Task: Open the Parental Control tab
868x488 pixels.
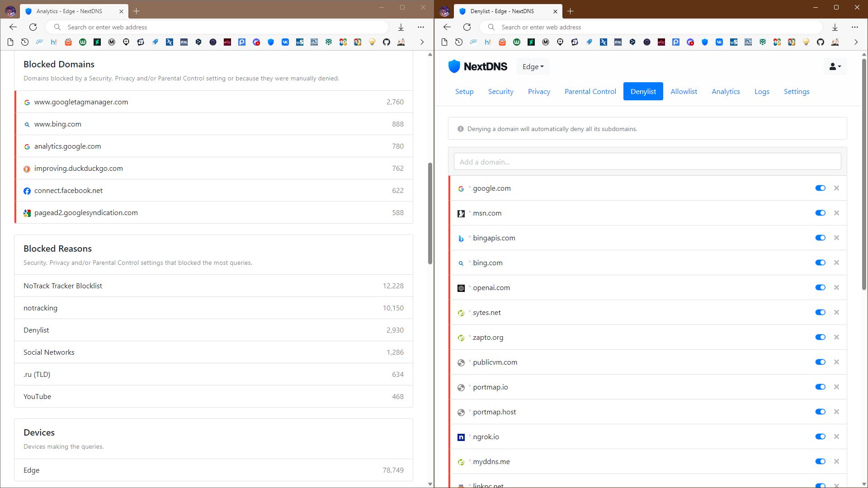Action: [590, 91]
